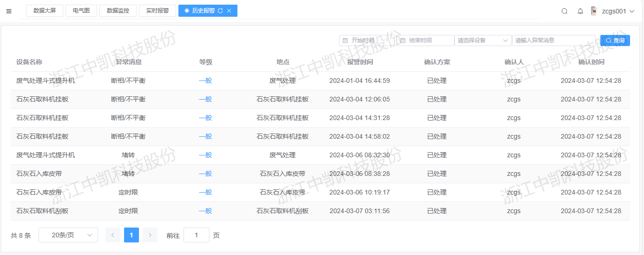644x255 pixels.
Task: Close the 历史报警 tab
Action: tap(229, 11)
